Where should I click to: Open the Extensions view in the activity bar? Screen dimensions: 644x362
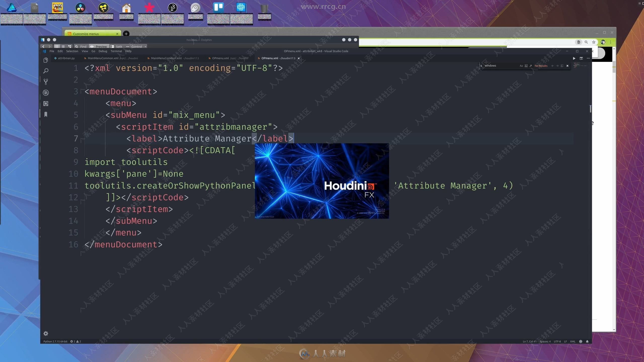pos(46,103)
